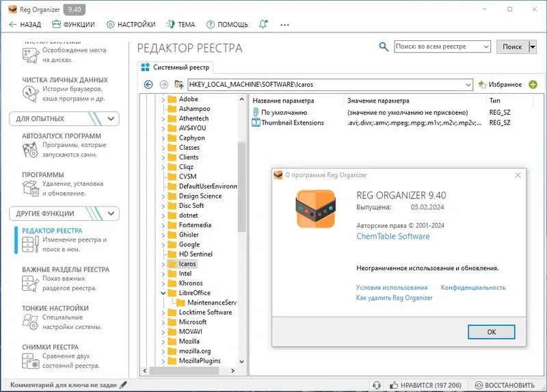Screen dimensions: 547x392
Task: Open the Поиск button dropdown arrow
Action: click(x=533, y=47)
